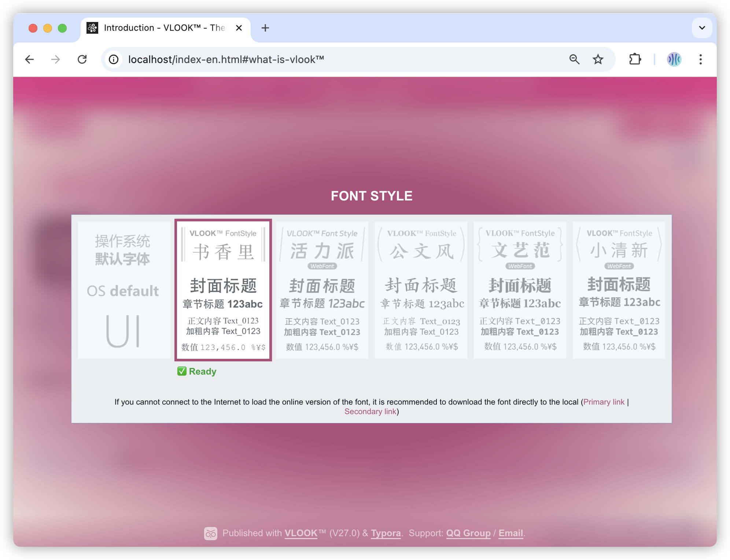This screenshot has width=730, height=560.
Task: Reload the current page
Action: (x=82, y=59)
